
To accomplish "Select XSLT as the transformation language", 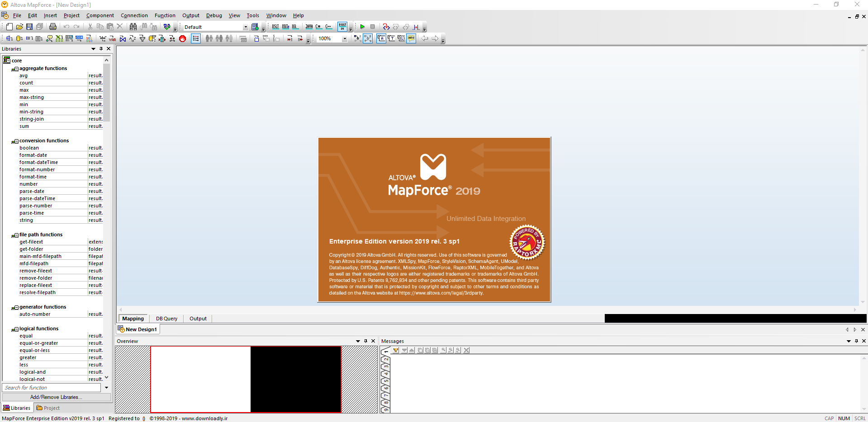I will coord(275,27).
